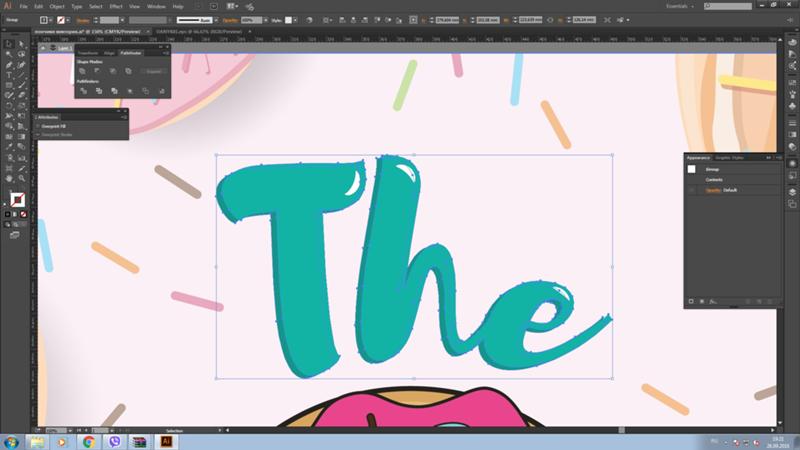Select the Type tool

tap(9, 76)
